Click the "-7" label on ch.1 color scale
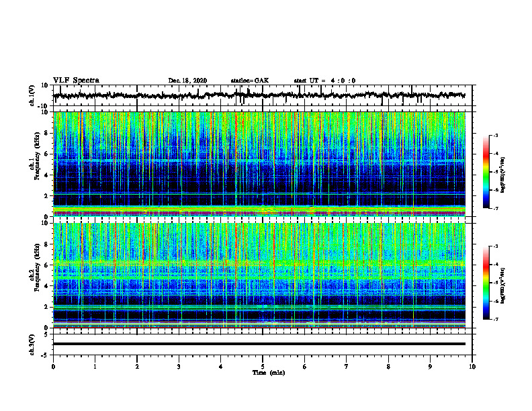Image resolution: width=532 pixels, height=411 pixels. pos(495,208)
